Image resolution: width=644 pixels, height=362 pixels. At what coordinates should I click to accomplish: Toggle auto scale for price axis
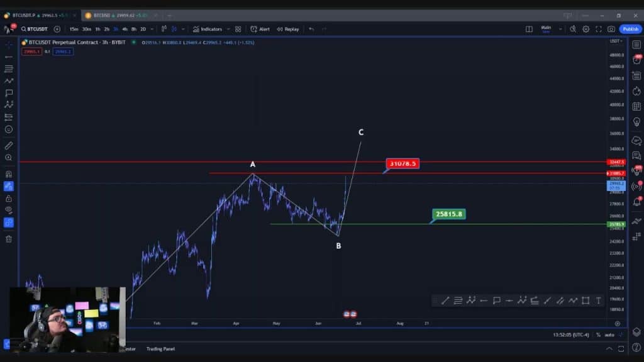[x=609, y=335]
